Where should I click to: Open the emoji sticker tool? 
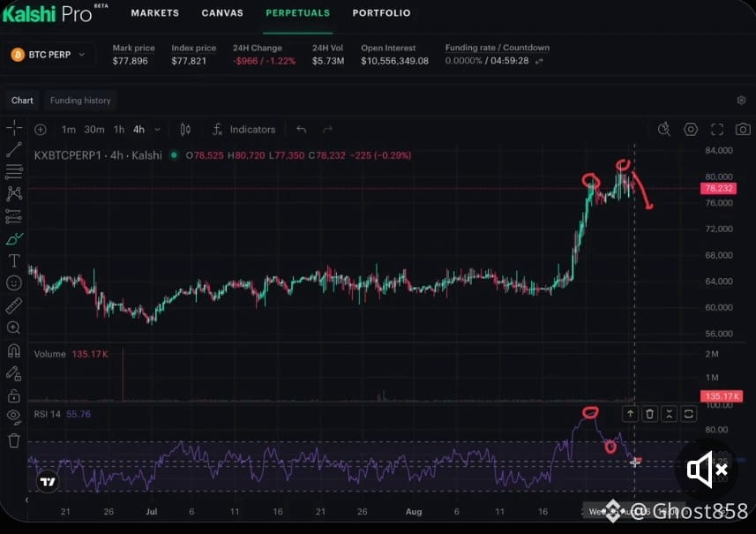pyautogui.click(x=14, y=283)
